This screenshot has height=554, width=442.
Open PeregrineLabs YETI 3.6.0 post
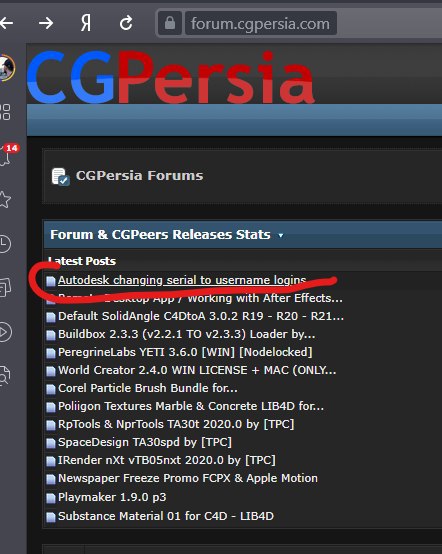click(185, 352)
